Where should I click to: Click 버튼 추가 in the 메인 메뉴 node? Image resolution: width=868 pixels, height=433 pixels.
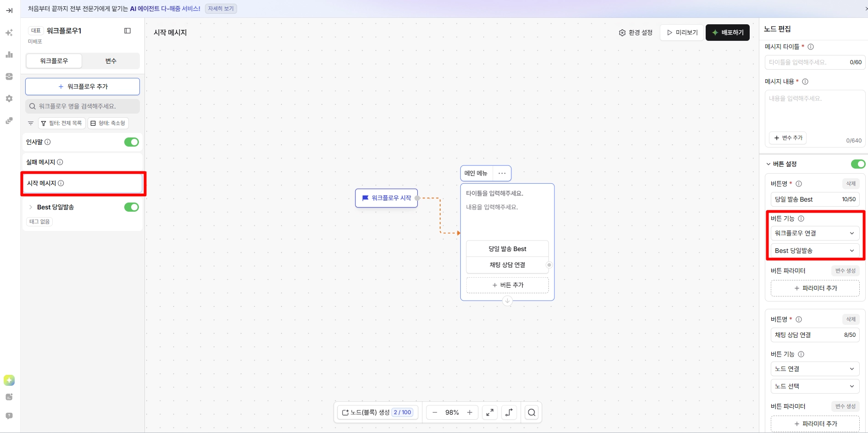(507, 285)
